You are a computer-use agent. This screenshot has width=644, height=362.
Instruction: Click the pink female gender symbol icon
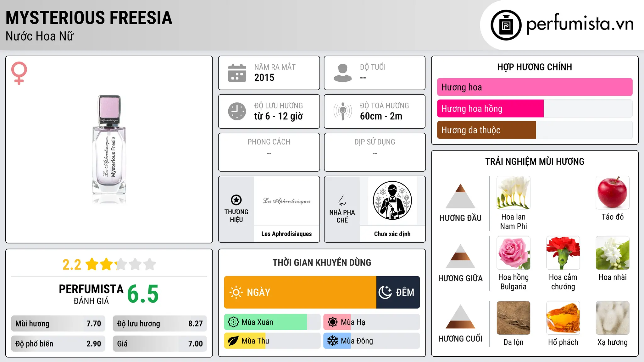point(19,73)
